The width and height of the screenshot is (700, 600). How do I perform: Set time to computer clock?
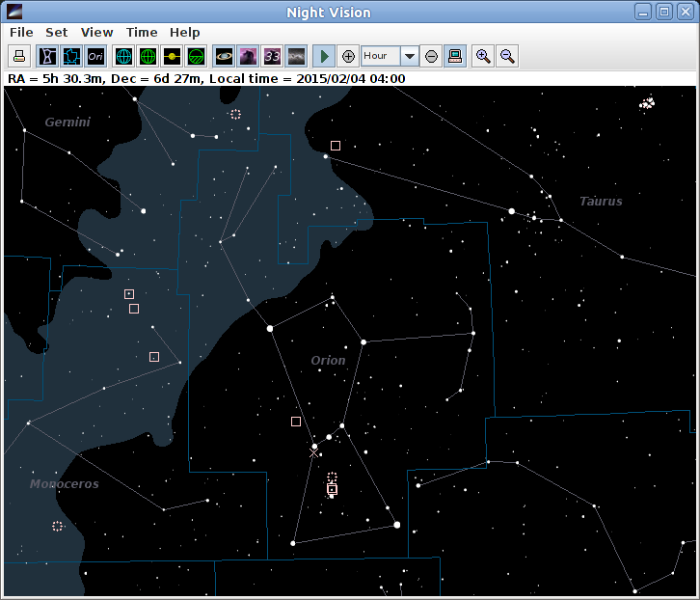[454, 56]
